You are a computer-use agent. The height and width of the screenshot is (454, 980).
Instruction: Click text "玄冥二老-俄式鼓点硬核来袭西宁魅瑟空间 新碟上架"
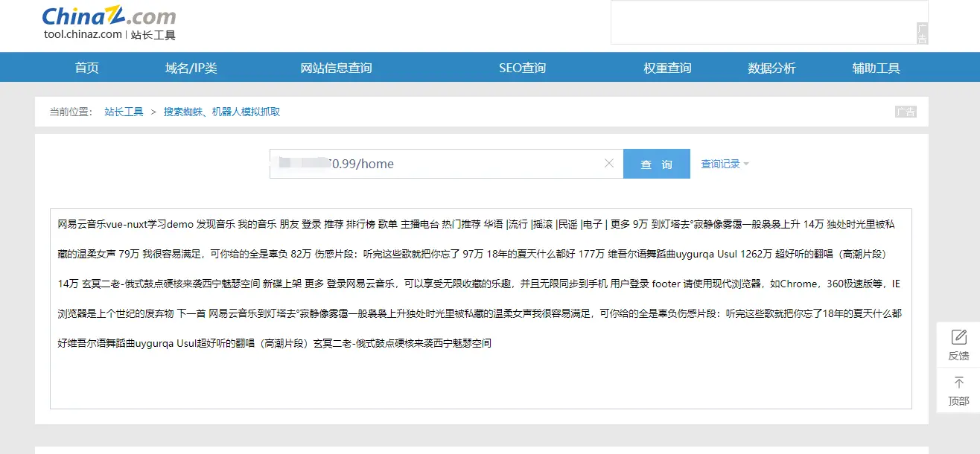(x=191, y=284)
